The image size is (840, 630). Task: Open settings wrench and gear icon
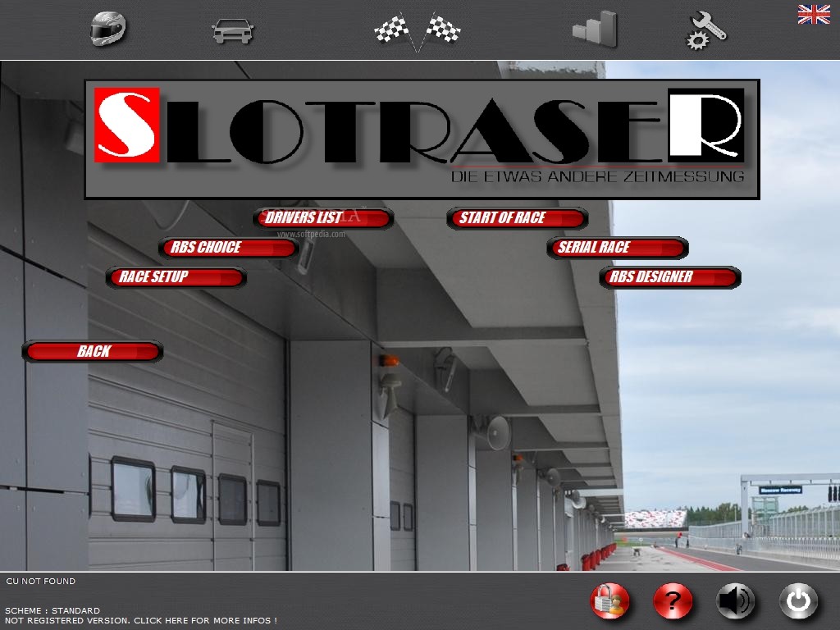point(706,31)
